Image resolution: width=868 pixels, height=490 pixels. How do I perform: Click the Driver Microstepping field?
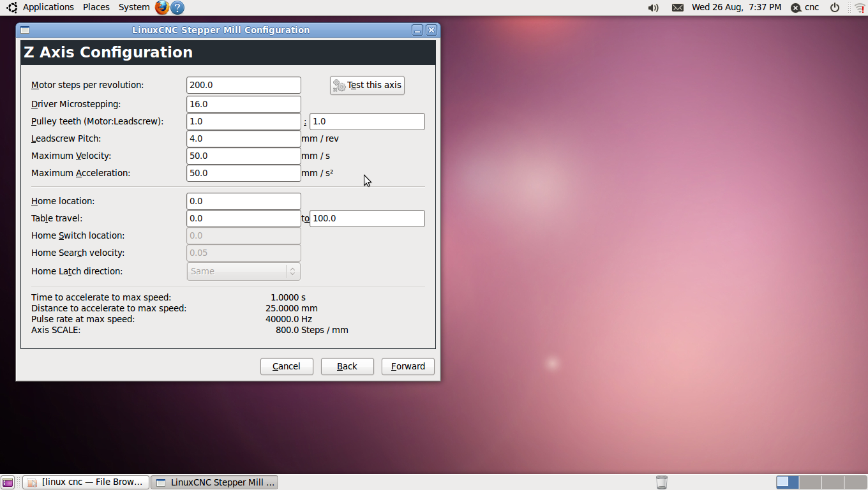243,104
